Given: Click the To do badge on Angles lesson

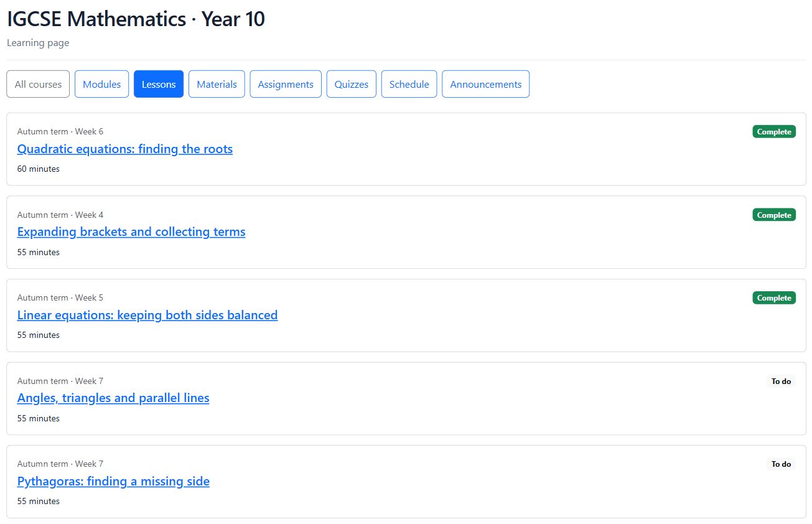Looking at the screenshot, I should (781, 381).
